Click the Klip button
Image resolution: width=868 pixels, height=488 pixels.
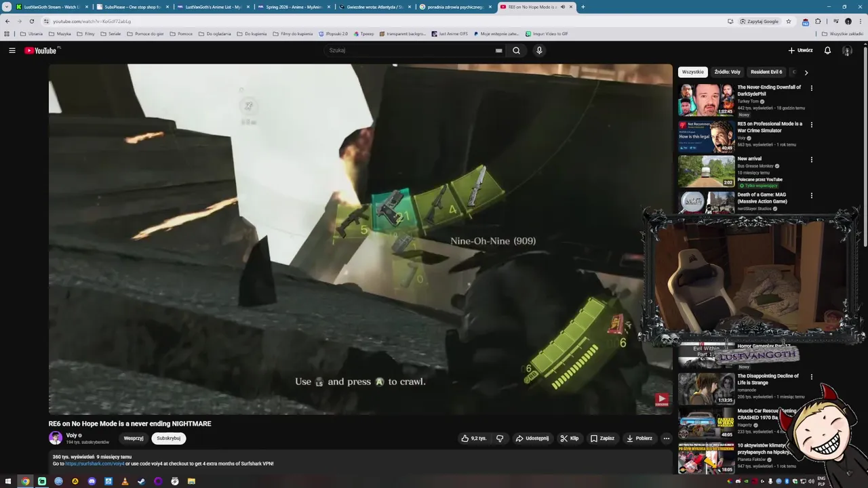pos(570,439)
